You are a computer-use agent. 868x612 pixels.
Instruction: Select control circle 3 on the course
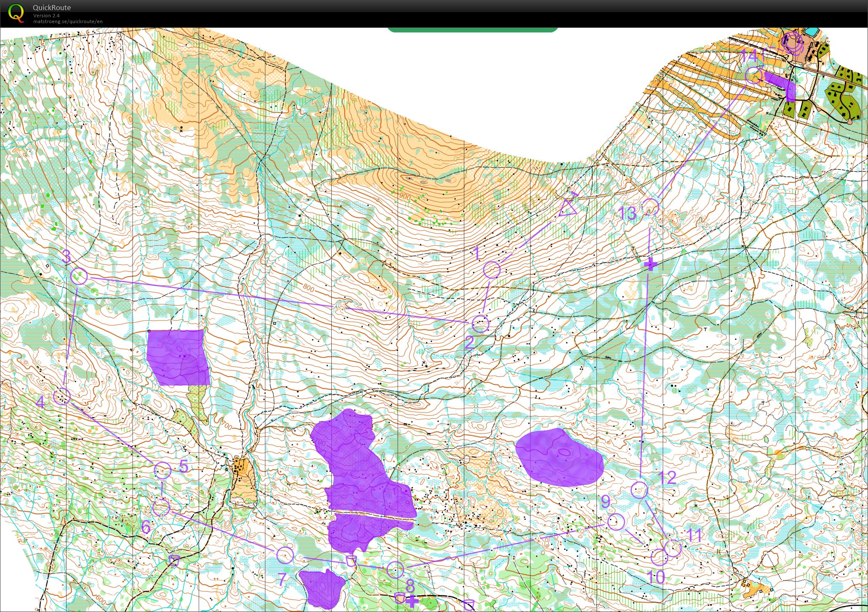point(79,276)
